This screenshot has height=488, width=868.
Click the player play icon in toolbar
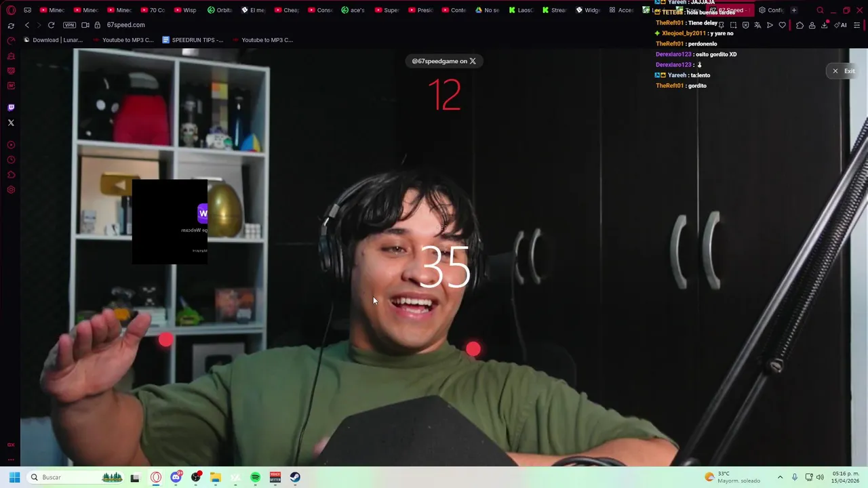(x=770, y=25)
